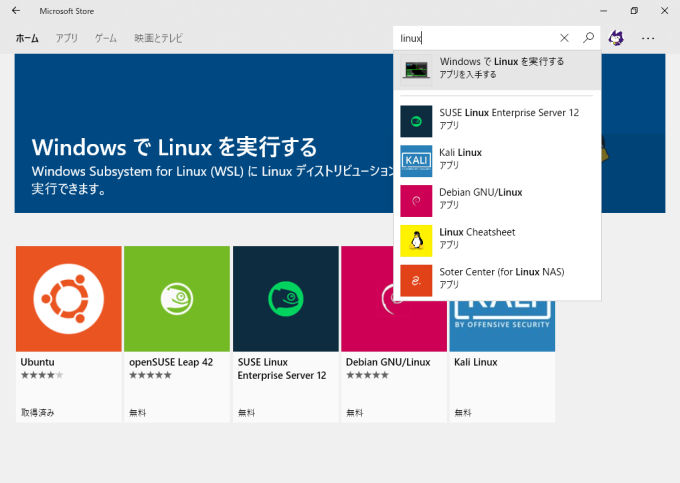680x483 pixels.
Task: Click the openSUSE Leap 42 title
Action: [x=171, y=362]
